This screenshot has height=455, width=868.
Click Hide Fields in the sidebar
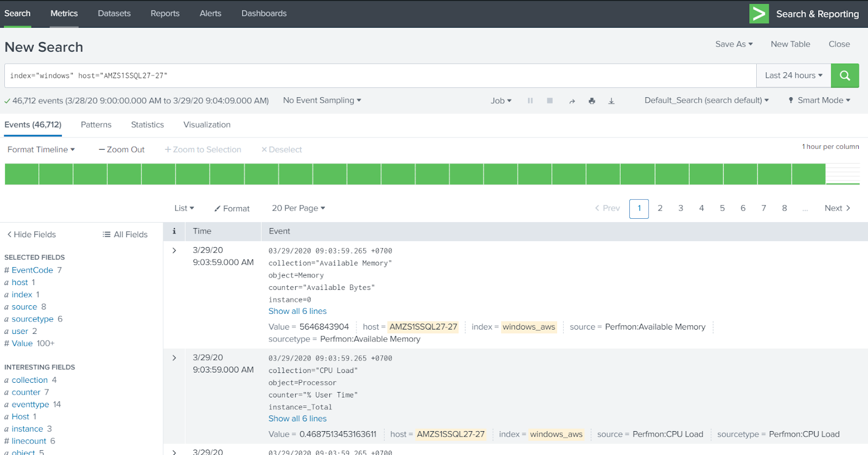(31, 235)
